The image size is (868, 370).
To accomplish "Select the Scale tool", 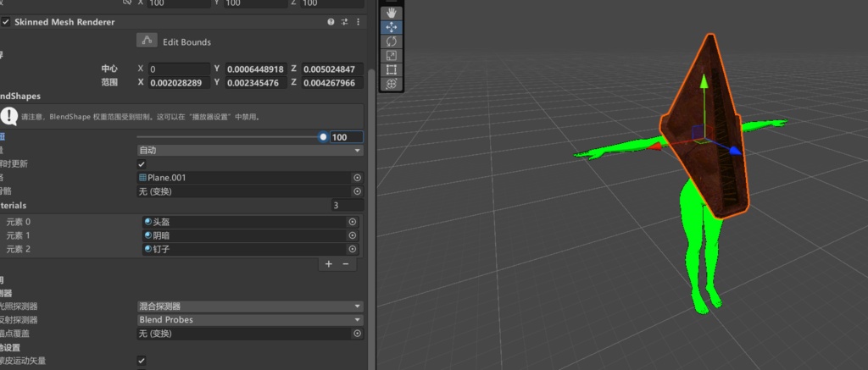I will (x=392, y=55).
